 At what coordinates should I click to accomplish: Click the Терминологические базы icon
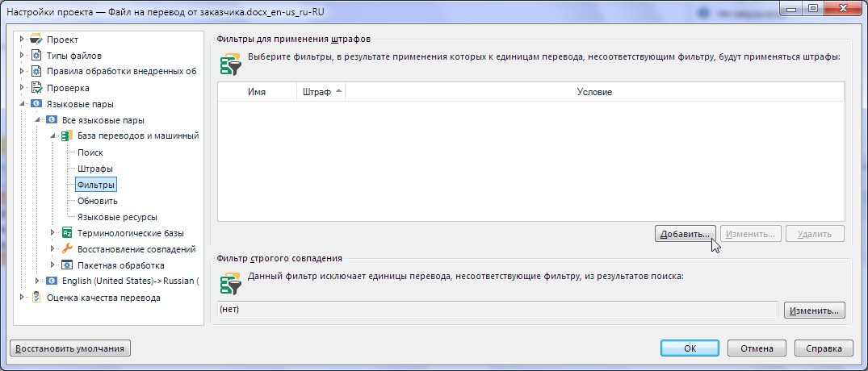pyautogui.click(x=67, y=233)
